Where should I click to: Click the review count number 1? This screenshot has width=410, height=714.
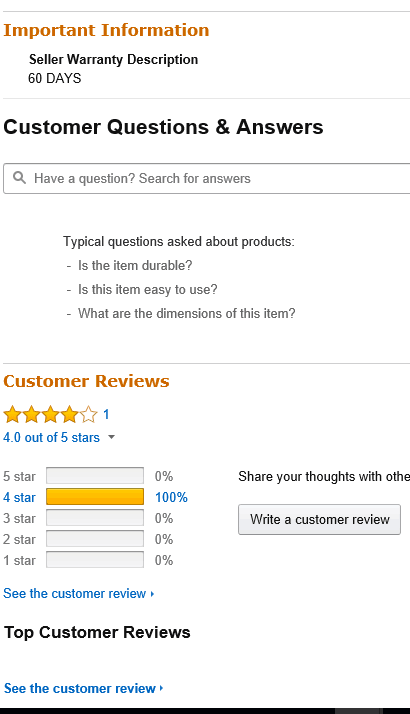tap(106, 414)
